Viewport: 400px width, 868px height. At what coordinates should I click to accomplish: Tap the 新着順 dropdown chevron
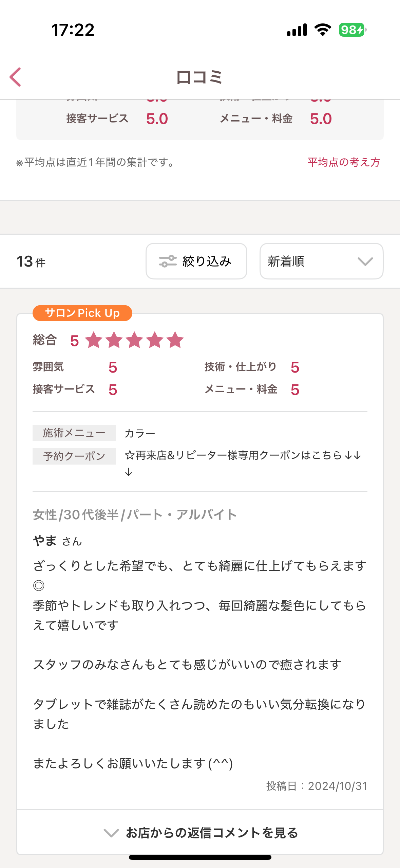tap(365, 261)
